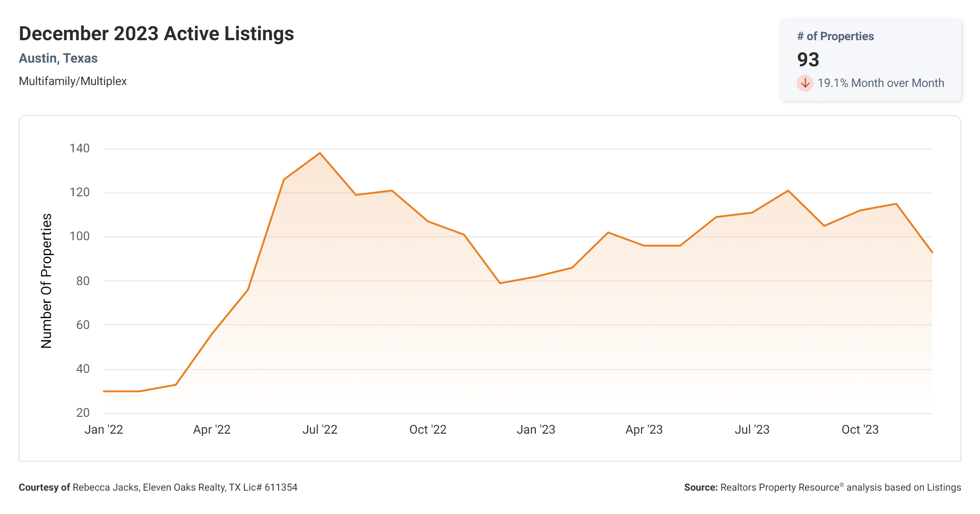980x514 pixels.
Task: Click the Courtesy of Rebecca Jacks credit
Action: coord(158,487)
